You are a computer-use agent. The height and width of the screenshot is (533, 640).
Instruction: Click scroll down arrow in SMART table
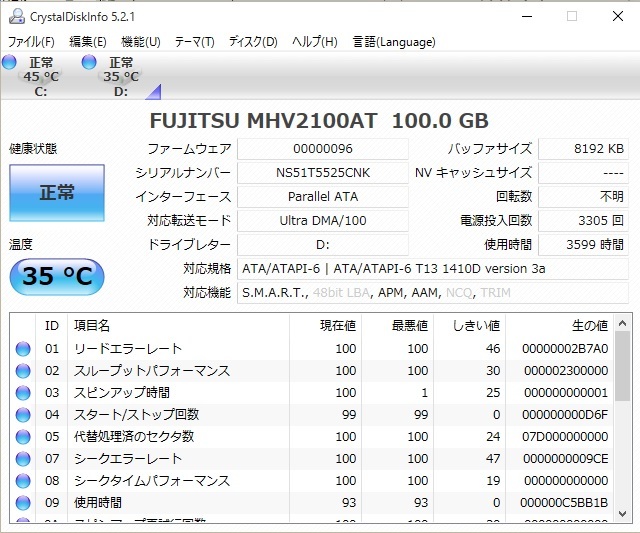click(x=622, y=514)
